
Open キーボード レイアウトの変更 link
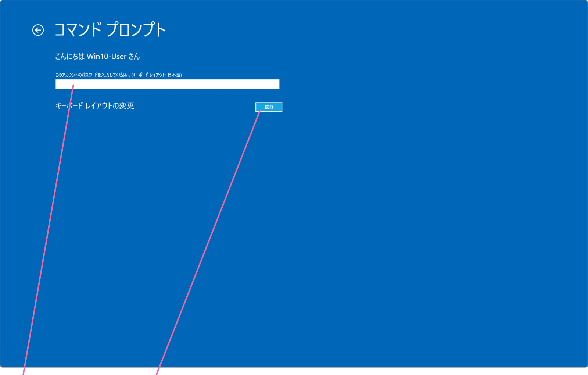94,106
